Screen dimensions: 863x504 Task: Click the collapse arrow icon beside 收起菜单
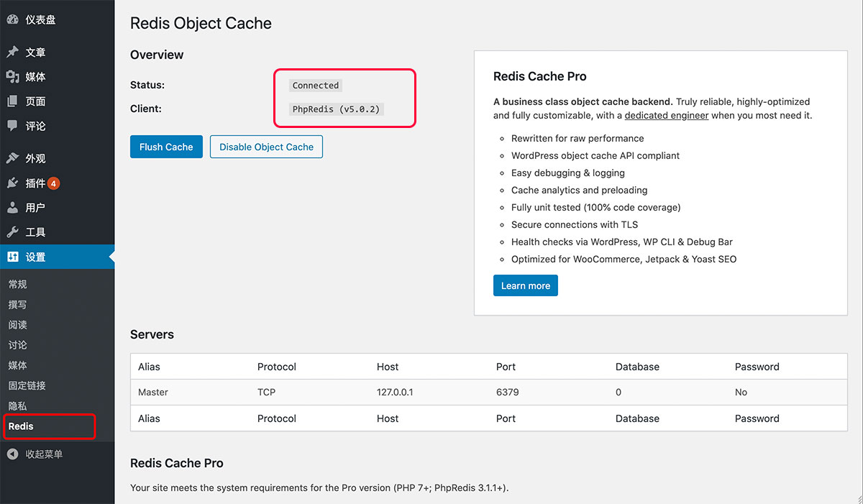(x=12, y=454)
